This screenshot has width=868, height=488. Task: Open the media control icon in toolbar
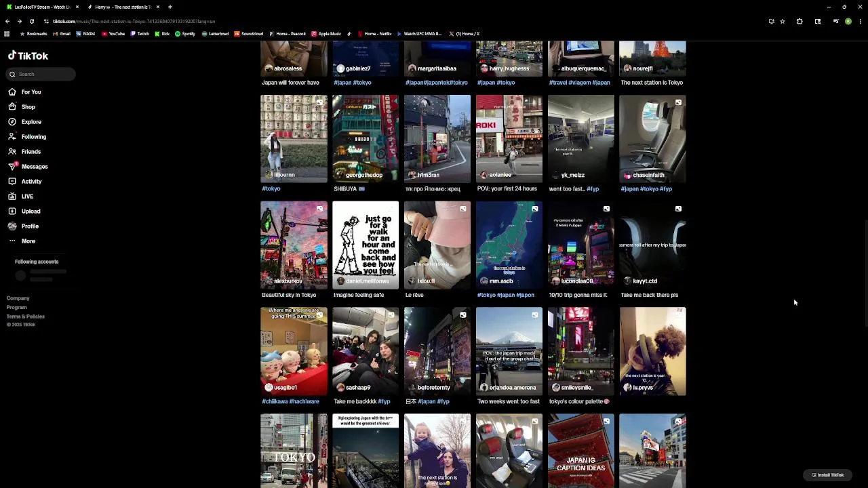835,22
